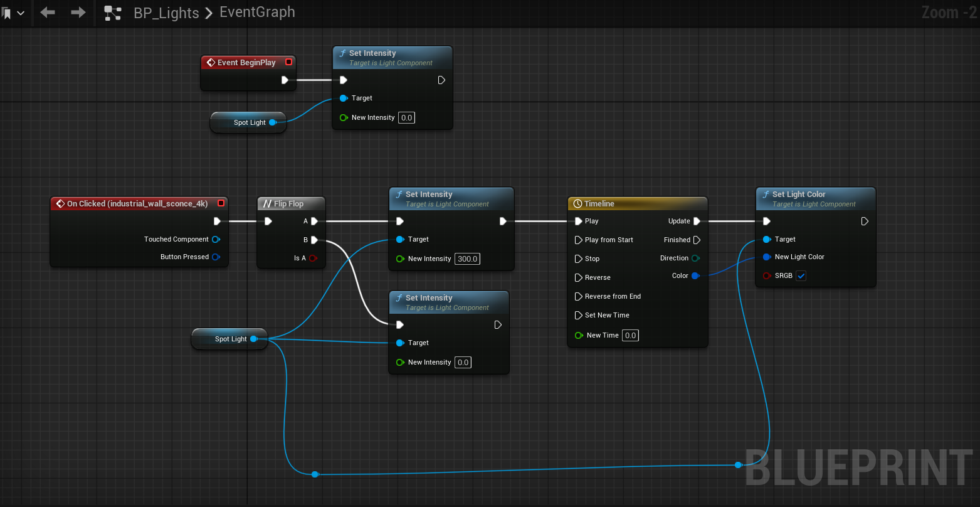Click the back navigation arrow
Image resolution: width=980 pixels, height=507 pixels.
pyautogui.click(x=48, y=13)
